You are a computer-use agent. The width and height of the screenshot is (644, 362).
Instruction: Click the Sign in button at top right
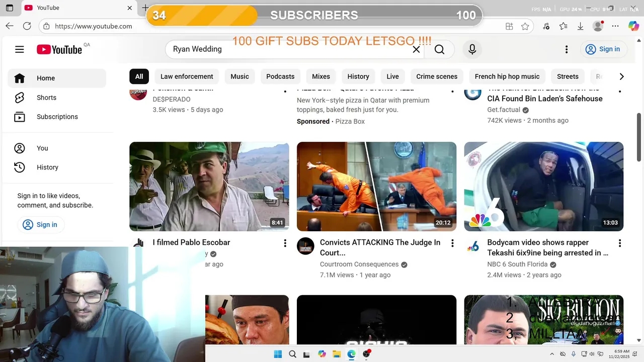click(603, 49)
